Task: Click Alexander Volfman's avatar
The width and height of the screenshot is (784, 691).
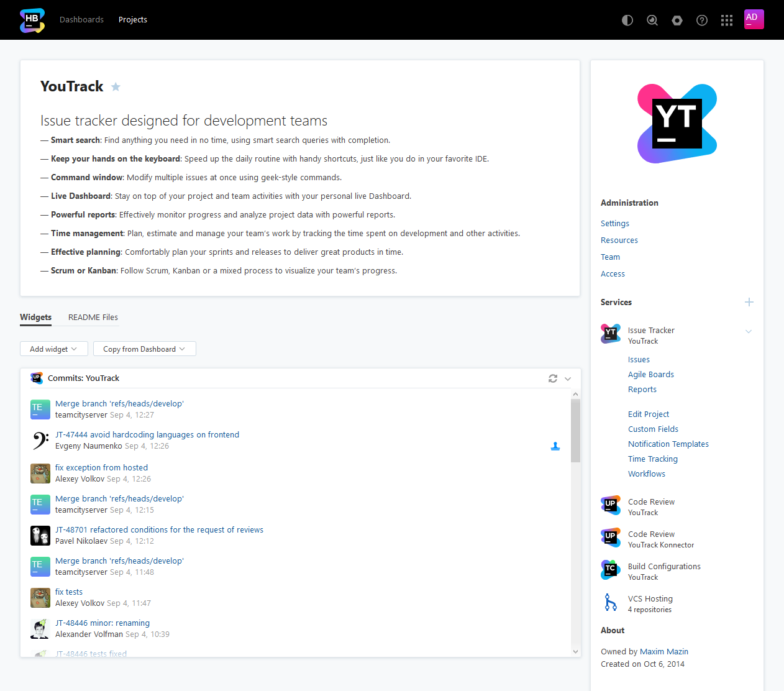Action: coord(40,629)
